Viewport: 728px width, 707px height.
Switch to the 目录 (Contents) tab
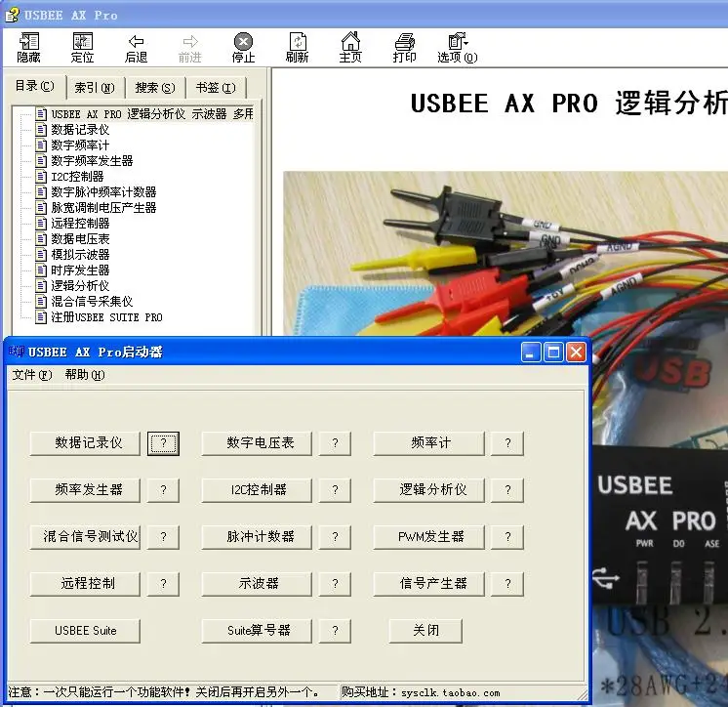[x=35, y=86]
